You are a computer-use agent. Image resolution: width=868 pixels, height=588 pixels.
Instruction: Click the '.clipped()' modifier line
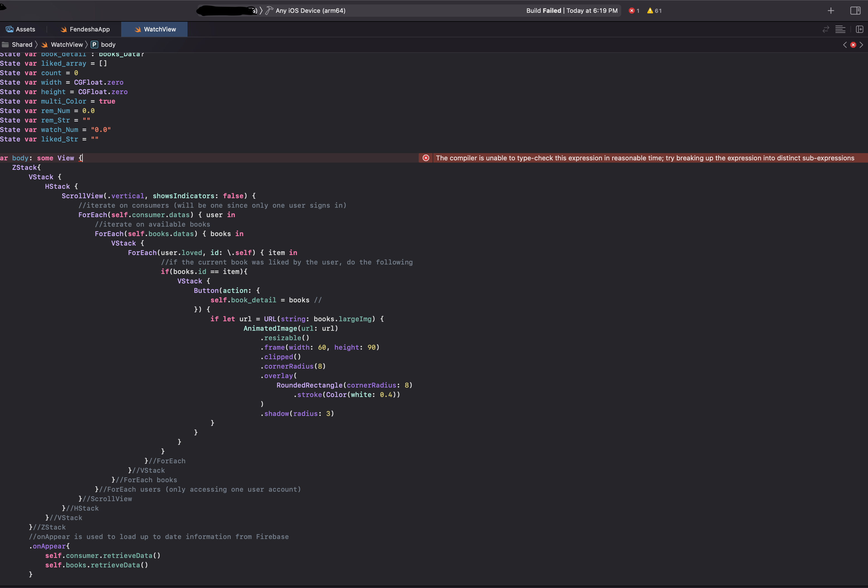click(281, 357)
